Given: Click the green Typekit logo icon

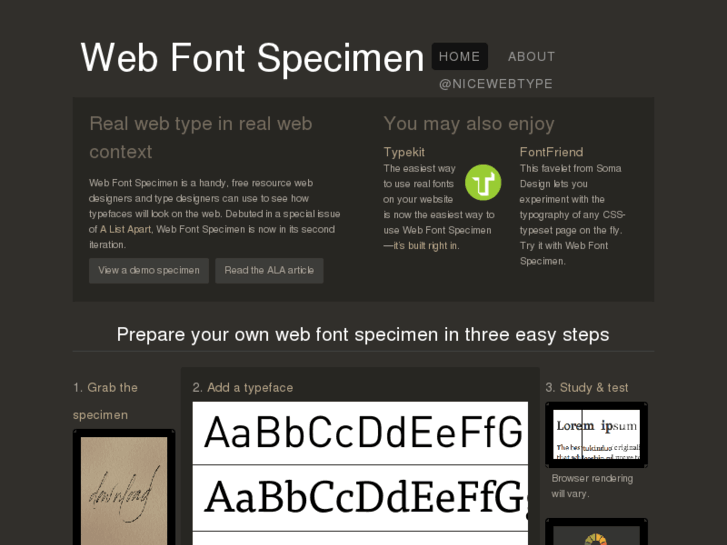Looking at the screenshot, I should (x=483, y=183).
